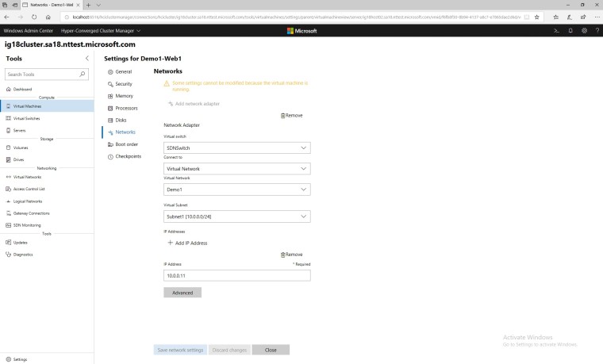Open the browser more options menu
Image resolution: width=603 pixels, height=364 pixels.
597,17
